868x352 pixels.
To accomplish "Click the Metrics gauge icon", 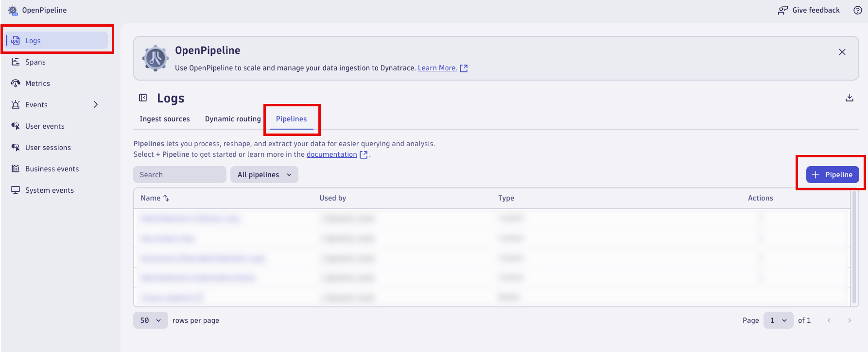I will click(16, 83).
